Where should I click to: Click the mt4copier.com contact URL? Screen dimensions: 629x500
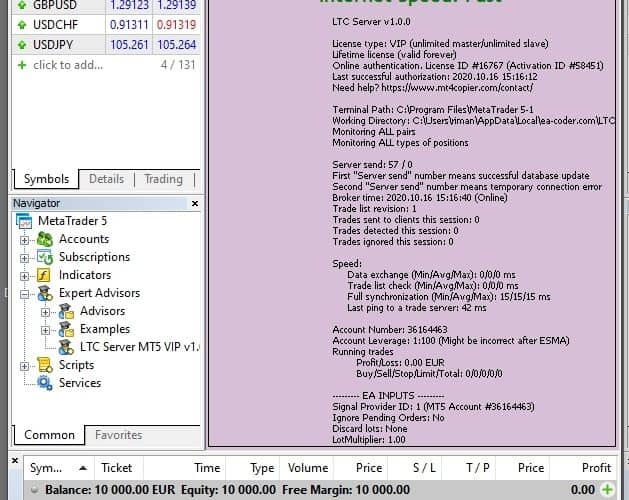coord(457,88)
